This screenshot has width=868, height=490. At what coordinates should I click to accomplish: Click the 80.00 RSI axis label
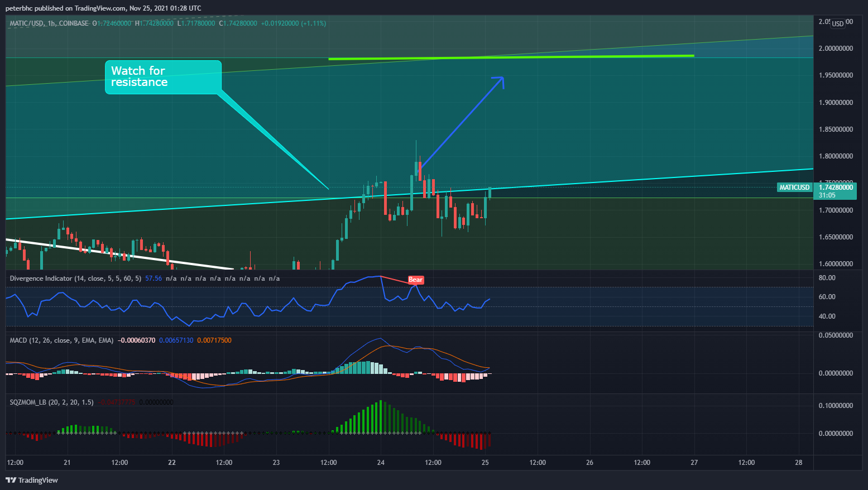(827, 278)
